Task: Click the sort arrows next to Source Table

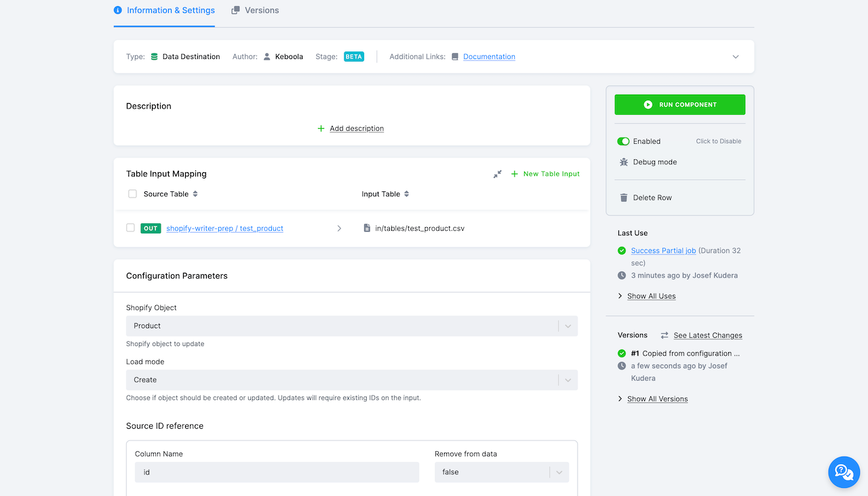Action: (x=195, y=194)
